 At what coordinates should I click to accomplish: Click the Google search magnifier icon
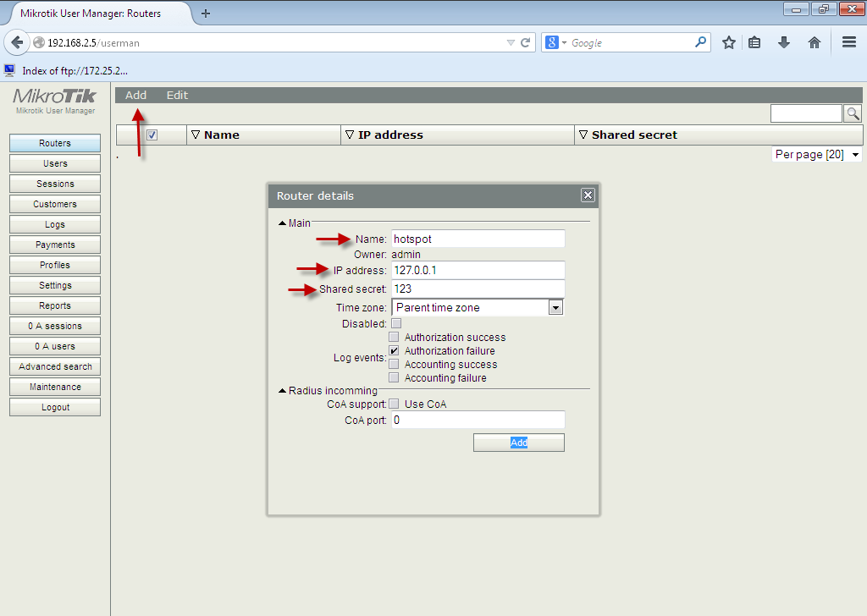click(700, 42)
